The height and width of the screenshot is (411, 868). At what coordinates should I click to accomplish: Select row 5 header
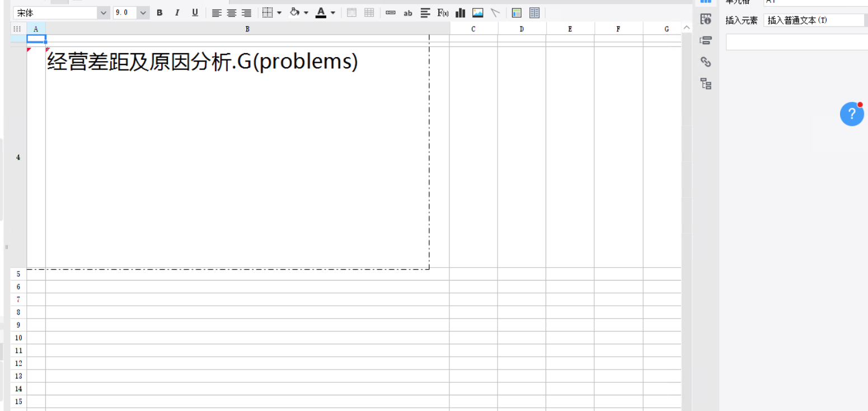pyautogui.click(x=18, y=274)
